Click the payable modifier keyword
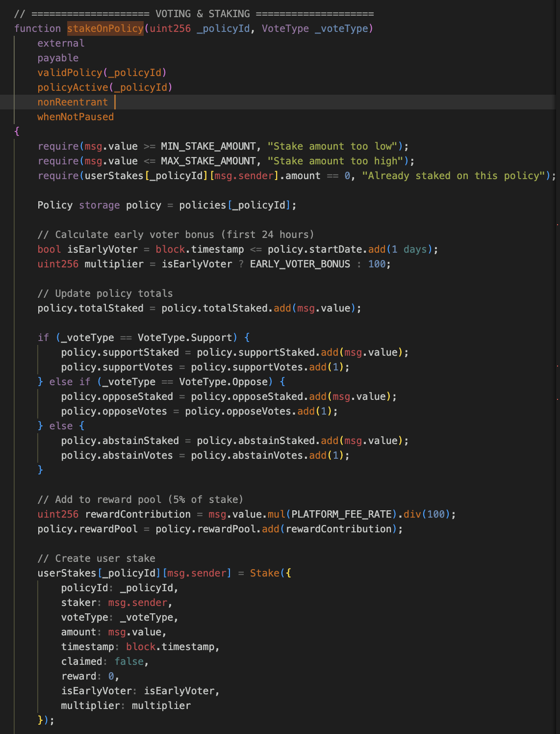 click(x=58, y=58)
